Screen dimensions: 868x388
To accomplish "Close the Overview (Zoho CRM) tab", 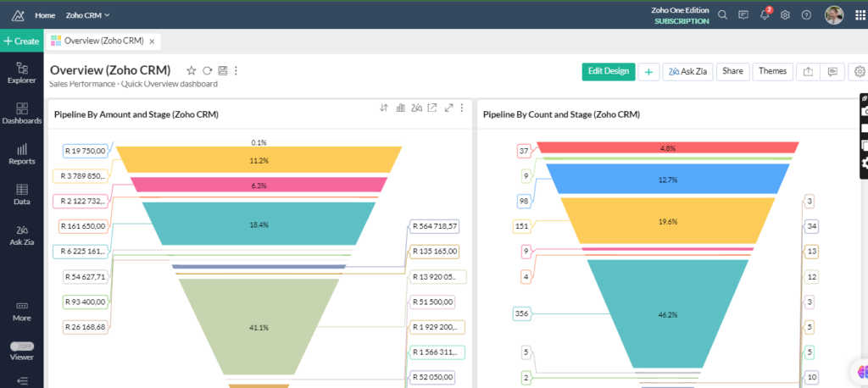I will [x=152, y=42].
